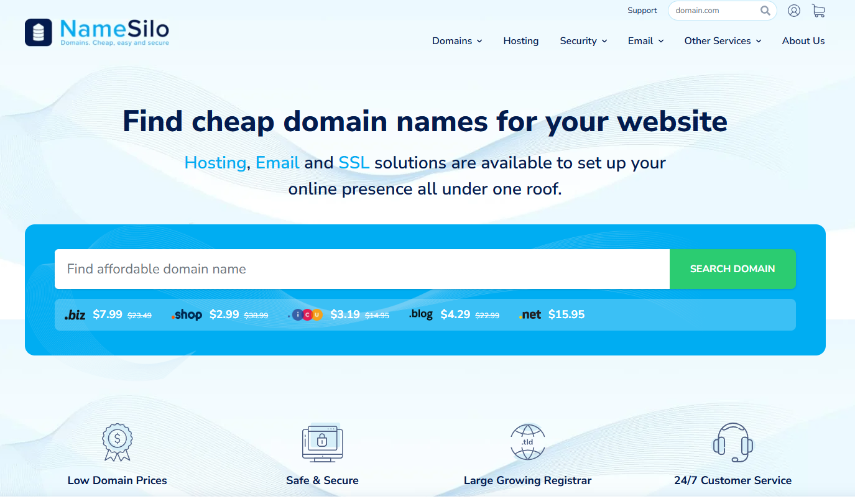Expand the Security dropdown menu

coord(583,41)
